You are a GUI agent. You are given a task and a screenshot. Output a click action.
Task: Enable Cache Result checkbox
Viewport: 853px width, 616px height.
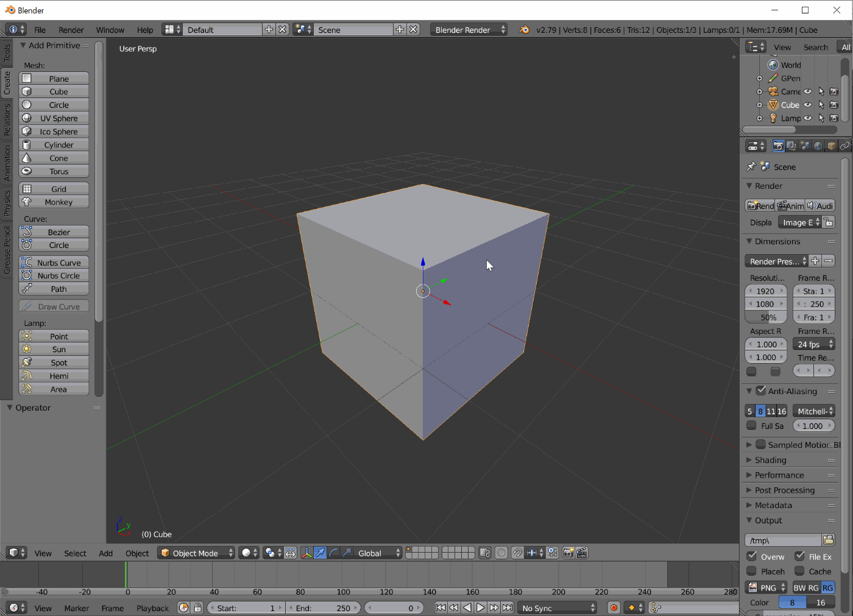click(x=800, y=571)
